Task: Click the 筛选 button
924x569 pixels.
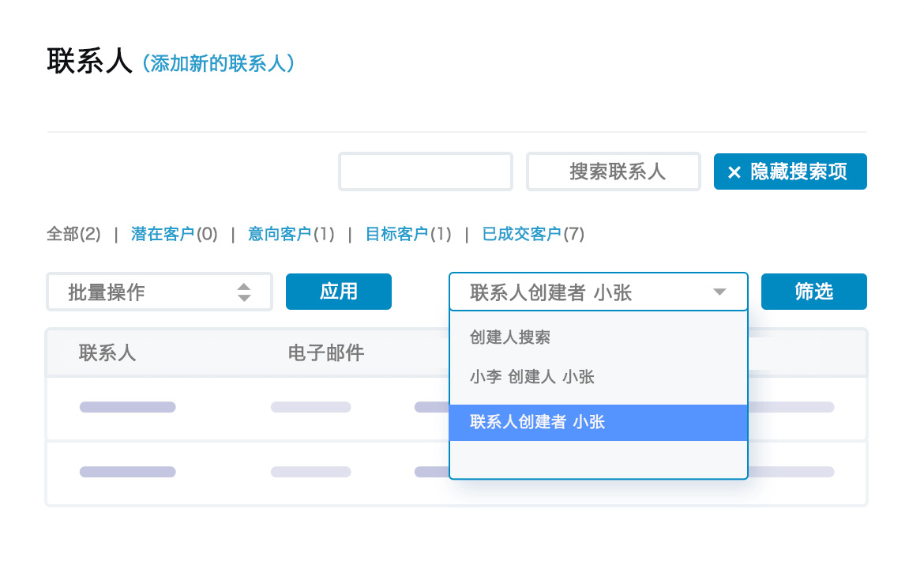Action: pyautogui.click(x=813, y=292)
